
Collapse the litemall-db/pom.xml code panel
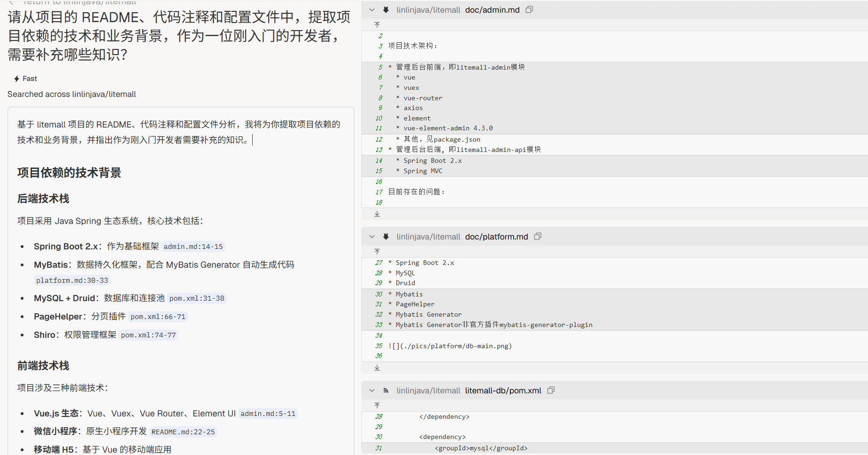pyautogui.click(x=372, y=391)
